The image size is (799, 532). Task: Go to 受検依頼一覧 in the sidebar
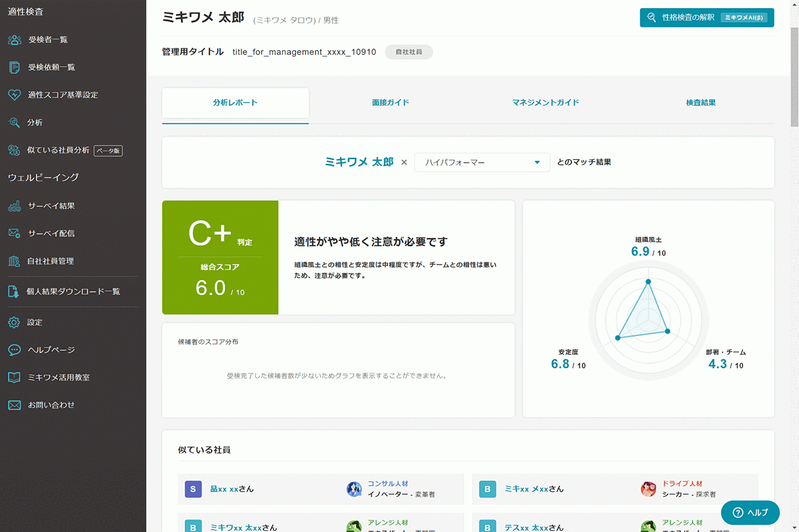coord(51,67)
